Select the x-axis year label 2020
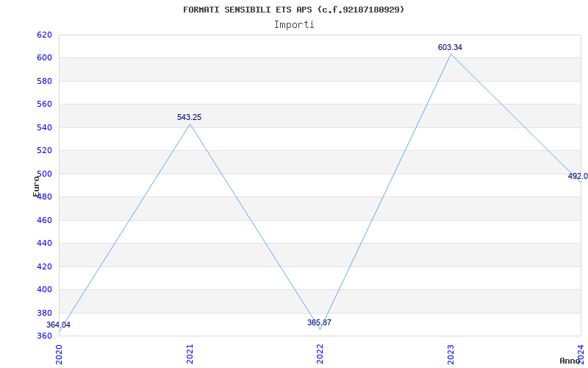Image resolution: width=588 pixels, height=368 pixels. click(x=60, y=354)
